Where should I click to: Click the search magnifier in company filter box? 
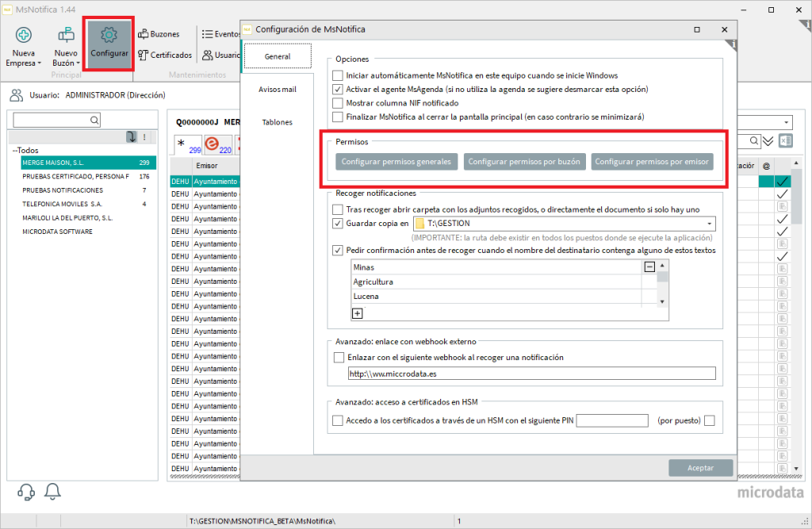point(94,121)
